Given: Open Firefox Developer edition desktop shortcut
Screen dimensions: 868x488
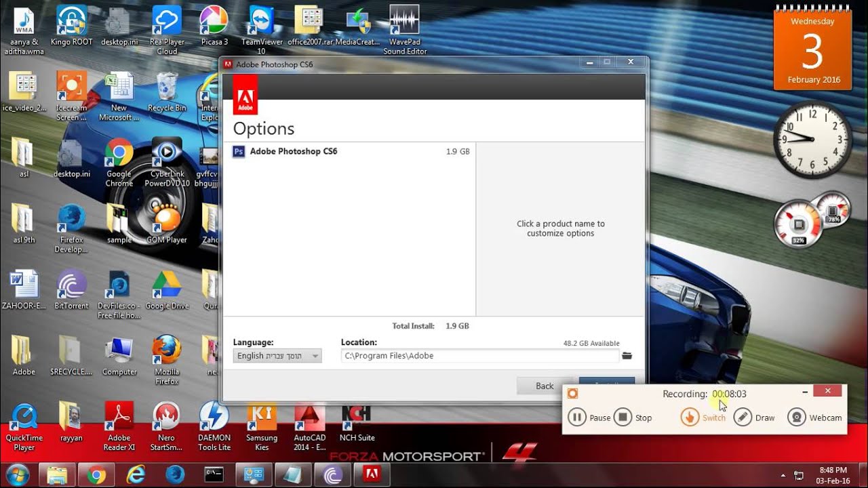Looking at the screenshot, I should pos(71,228).
